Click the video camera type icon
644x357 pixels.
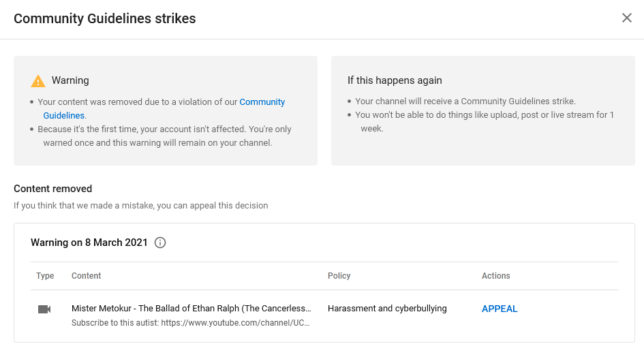(44, 309)
